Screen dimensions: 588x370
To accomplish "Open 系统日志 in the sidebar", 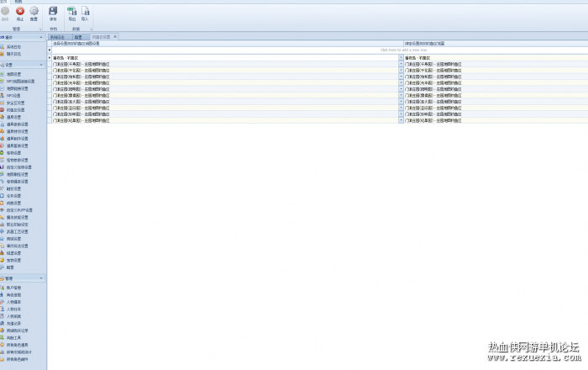I will pyautogui.click(x=13, y=47).
